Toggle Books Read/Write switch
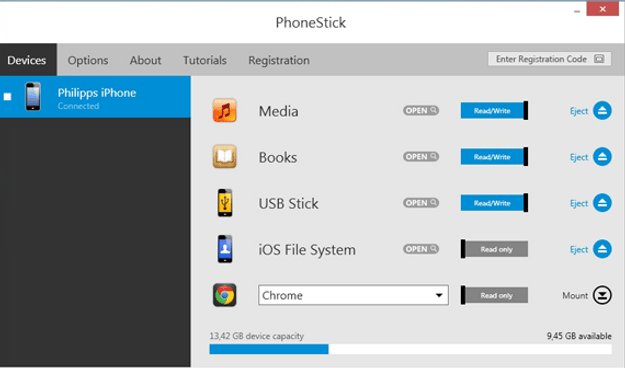Image resolution: width=625 pixels, height=368 pixels. coord(494,157)
